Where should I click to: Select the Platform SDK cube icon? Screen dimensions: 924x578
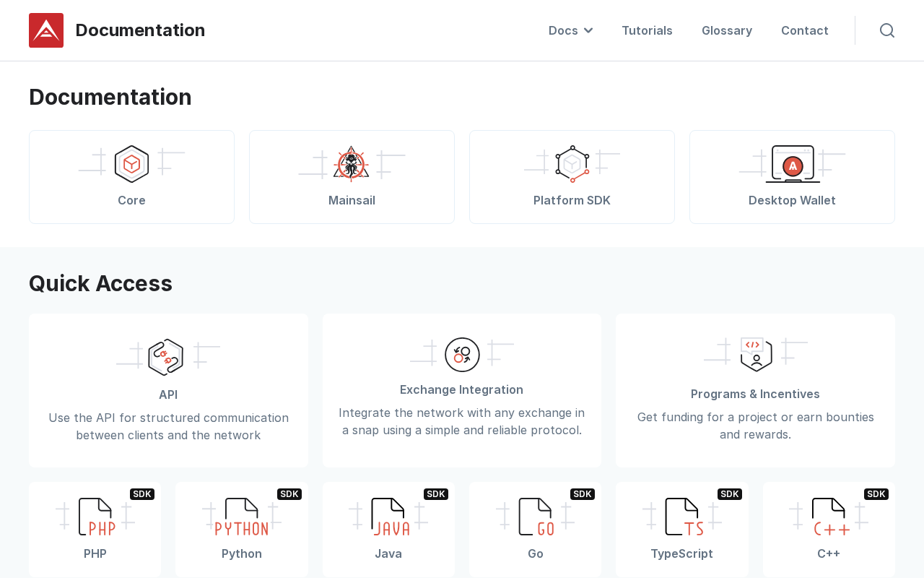coord(572,164)
